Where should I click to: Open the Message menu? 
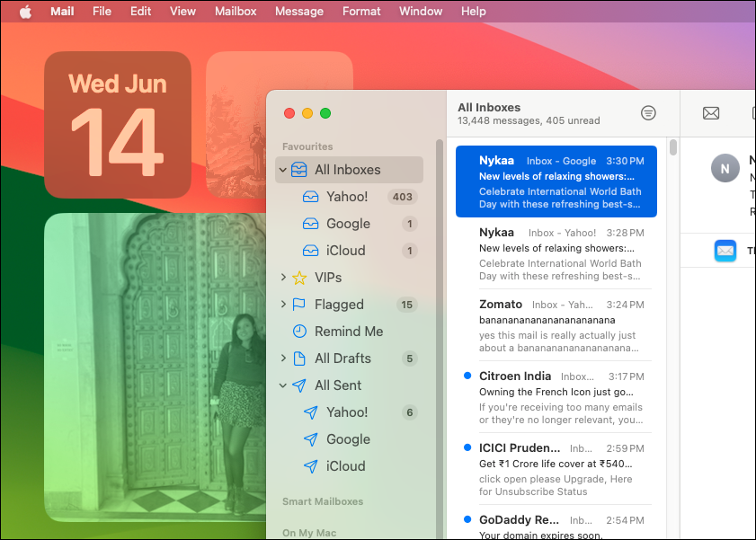point(299,11)
